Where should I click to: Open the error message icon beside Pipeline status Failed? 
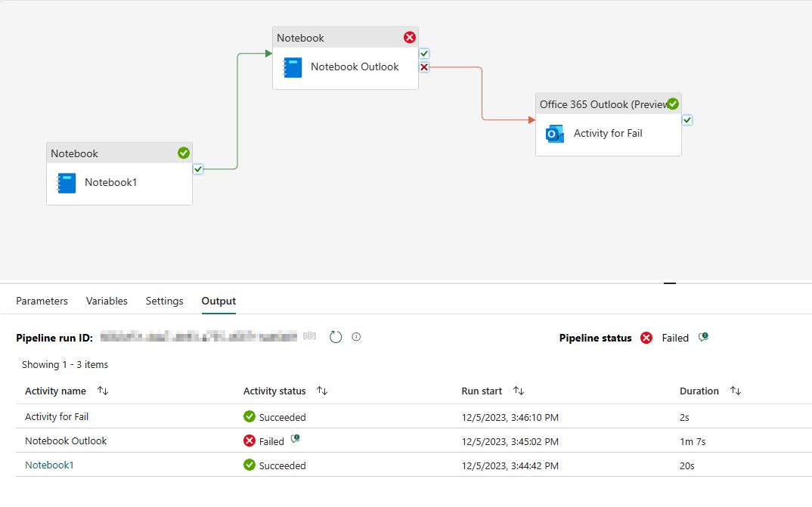click(x=703, y=337)
